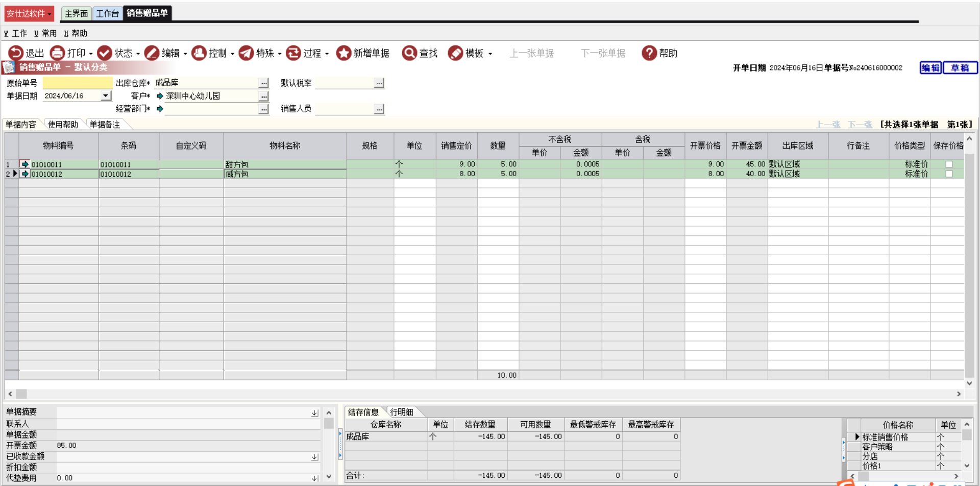
Task: Switch to the 单据备注 tab
Action: [x=105, y=125]
